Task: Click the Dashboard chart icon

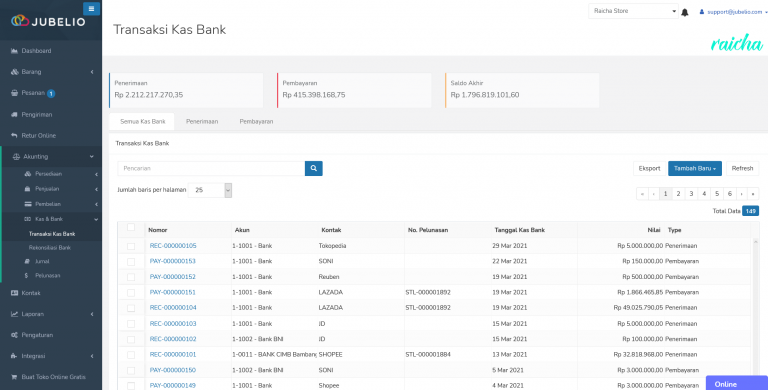Action: (x=14, y=51)
